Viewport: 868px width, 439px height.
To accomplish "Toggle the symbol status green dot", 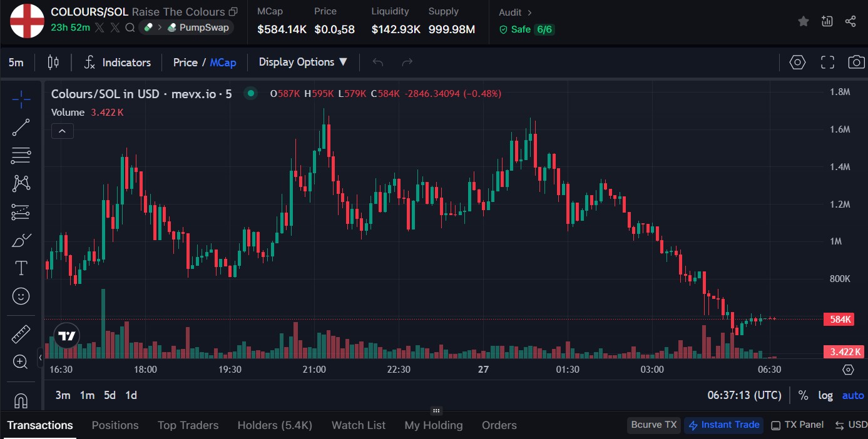I will tap(250, 94).
